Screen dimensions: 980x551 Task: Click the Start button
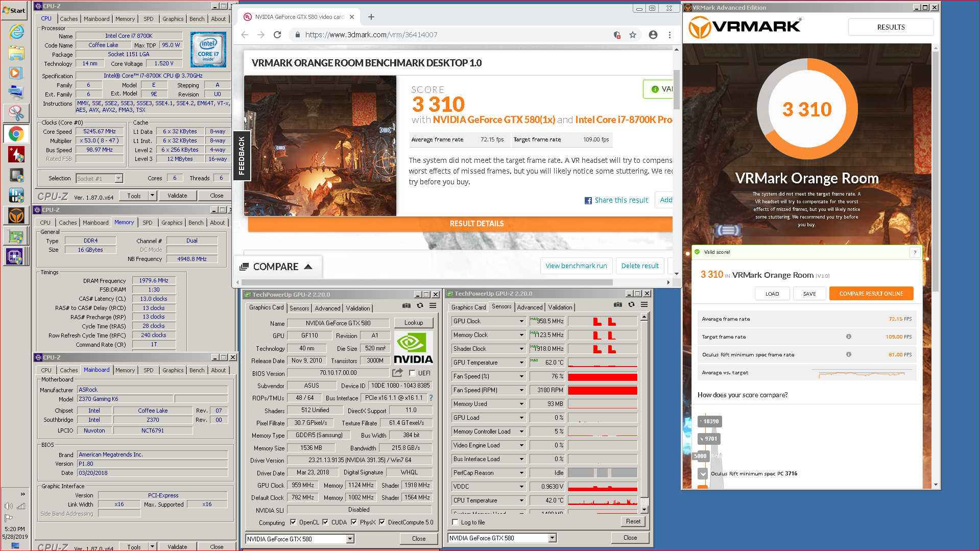point(14,10)
